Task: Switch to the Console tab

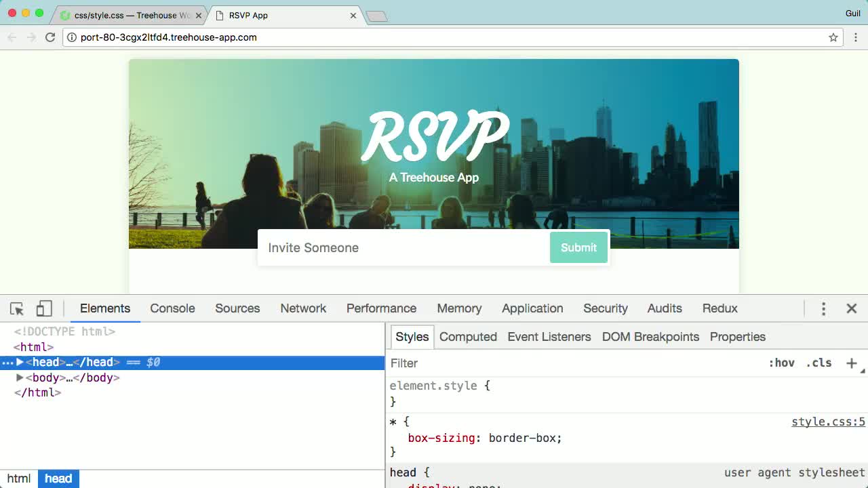Action: point(172,308)
